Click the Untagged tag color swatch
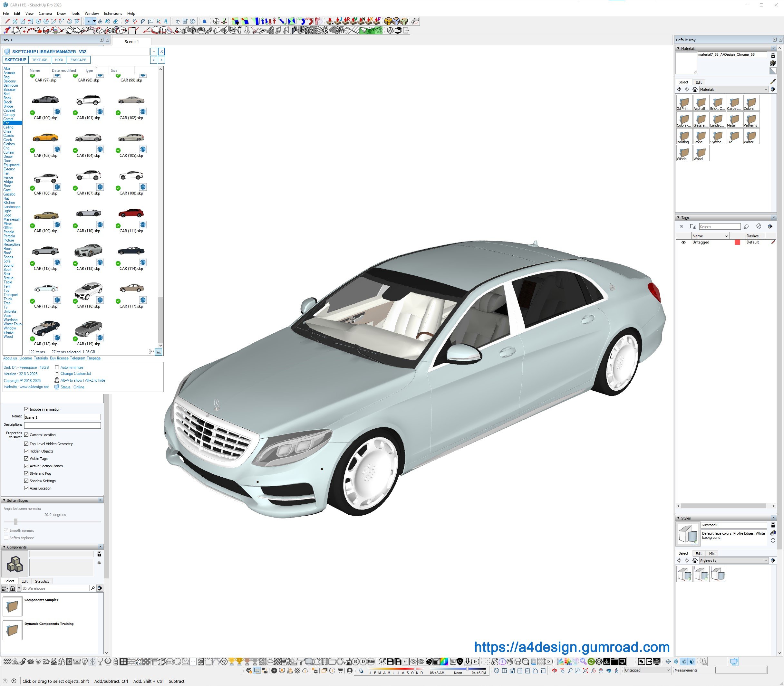784x686 pixels. click(737, 242)
